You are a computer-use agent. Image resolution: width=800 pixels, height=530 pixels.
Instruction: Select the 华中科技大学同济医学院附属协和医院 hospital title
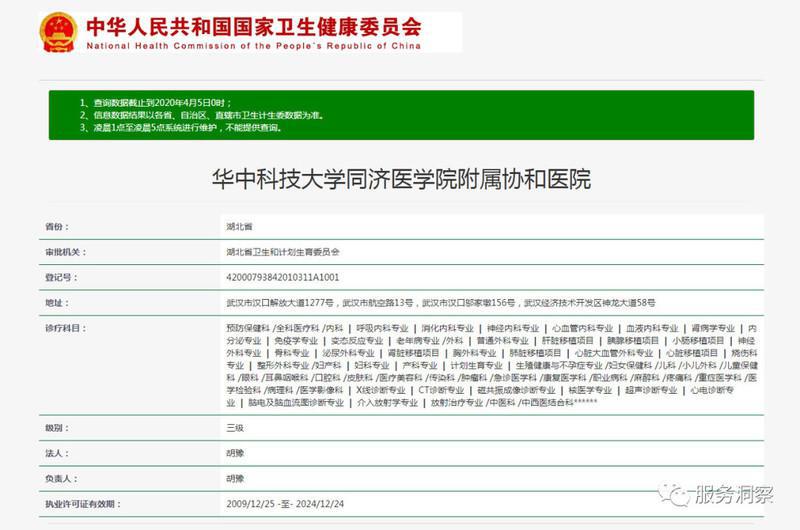pos(401,180)
